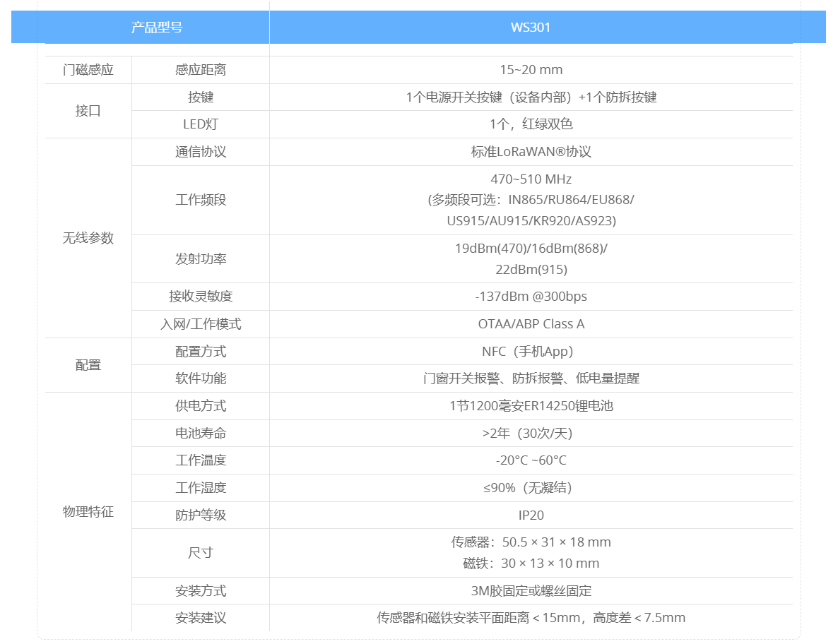Select the 门磁感应 category cell
Viewport: 838px width, 644px height.
pyautogui.click(x=88, y=70)
